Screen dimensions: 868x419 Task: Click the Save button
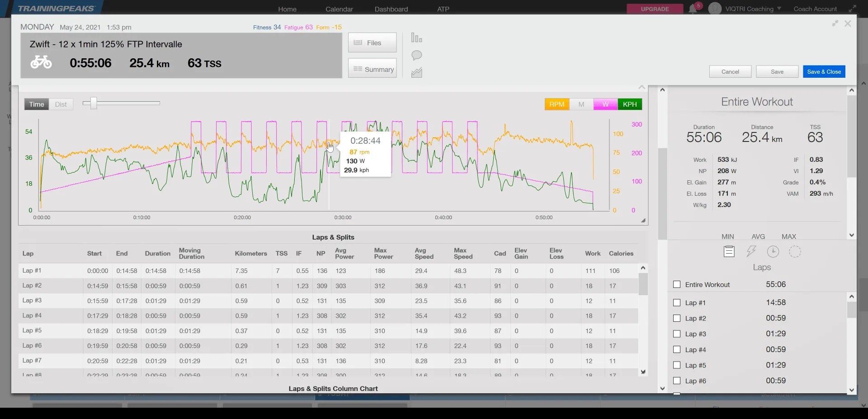[x=777, y=71]
